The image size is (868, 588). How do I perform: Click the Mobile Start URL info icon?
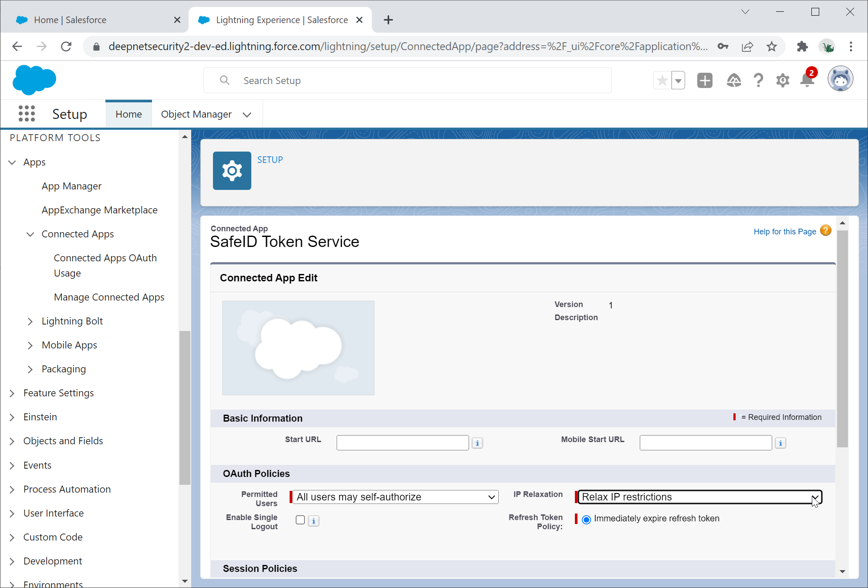click(780, 443)
